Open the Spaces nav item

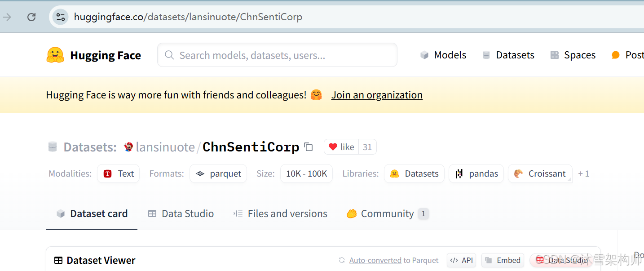pos(573,55)
